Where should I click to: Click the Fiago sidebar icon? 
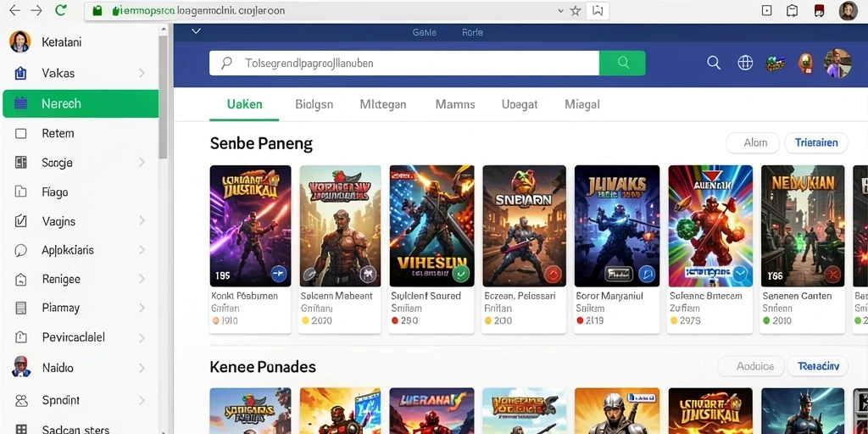[x=21, y=192]
